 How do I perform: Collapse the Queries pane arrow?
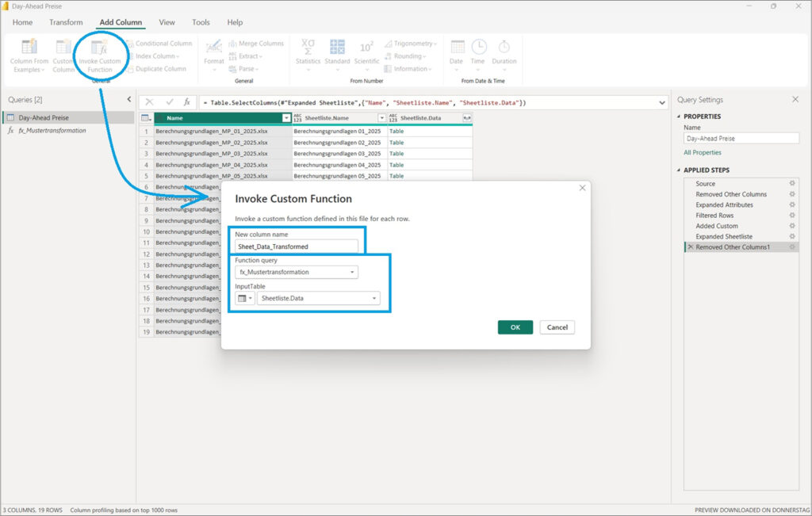point(129,99)
